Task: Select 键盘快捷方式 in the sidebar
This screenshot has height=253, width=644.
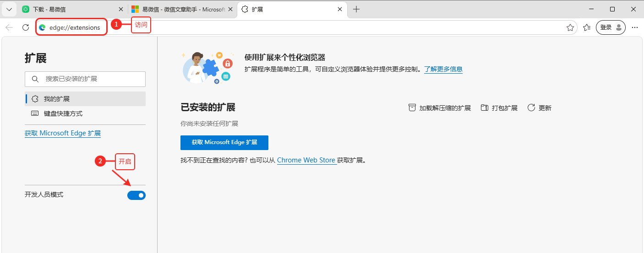Action: (85, 113)
